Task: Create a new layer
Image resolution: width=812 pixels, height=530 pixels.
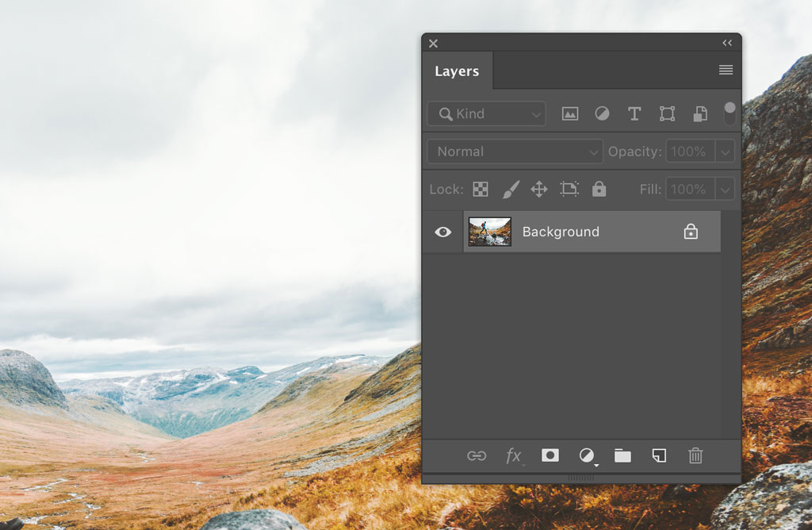Action: click(658, 456)
